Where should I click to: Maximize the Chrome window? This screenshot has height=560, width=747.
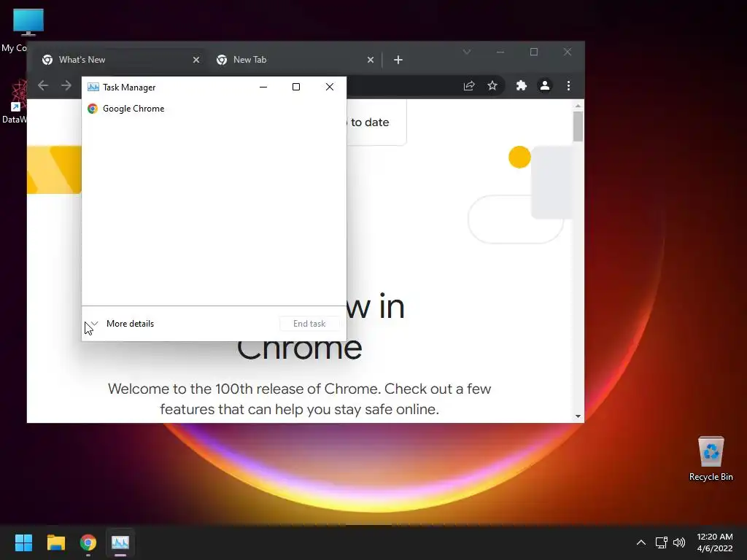(533, 52)
